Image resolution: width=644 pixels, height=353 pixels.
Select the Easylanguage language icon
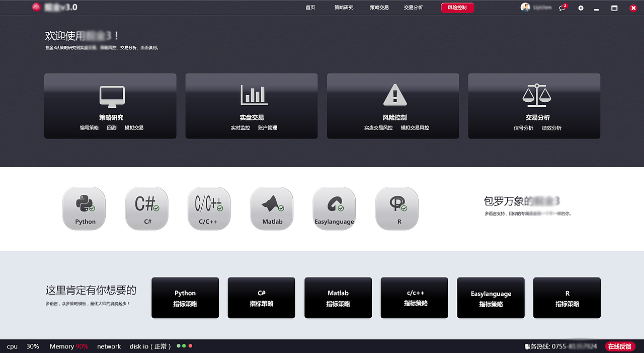(334, 208)
